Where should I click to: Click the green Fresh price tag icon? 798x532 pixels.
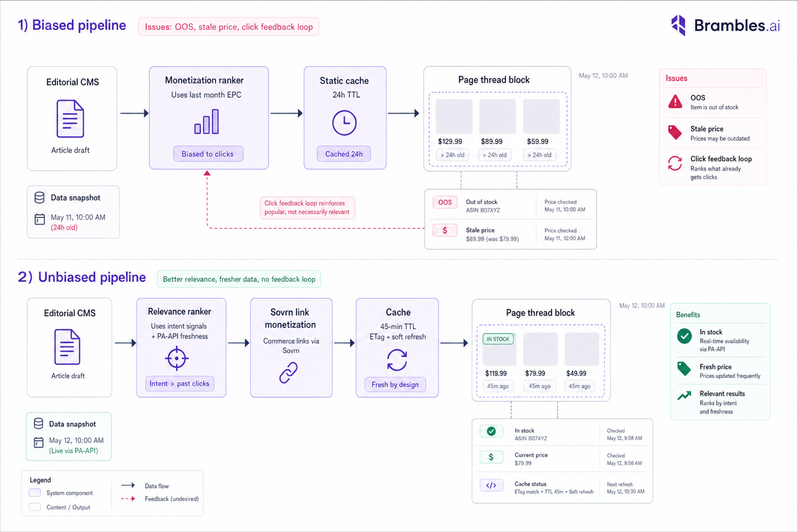click(684, 369)
